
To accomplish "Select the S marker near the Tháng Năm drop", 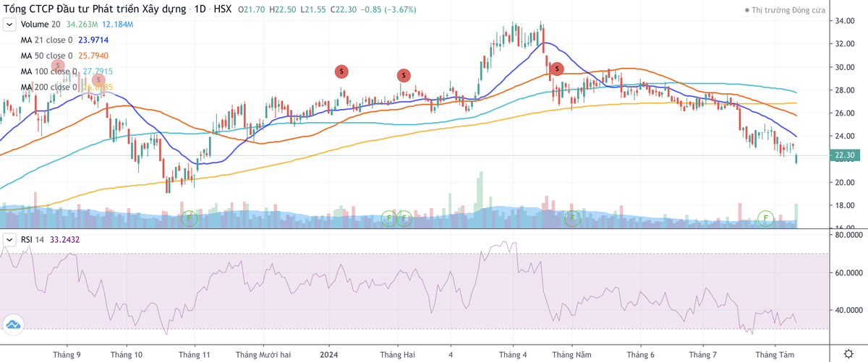I will 556,69.
